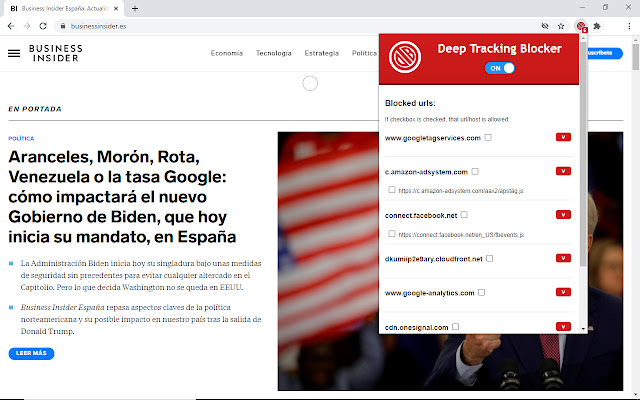Click the amazon-adsystem apstag.js URL text
The height and width of the screenshot is (400, 640).
pyautogui.click(x=461, y=191)
